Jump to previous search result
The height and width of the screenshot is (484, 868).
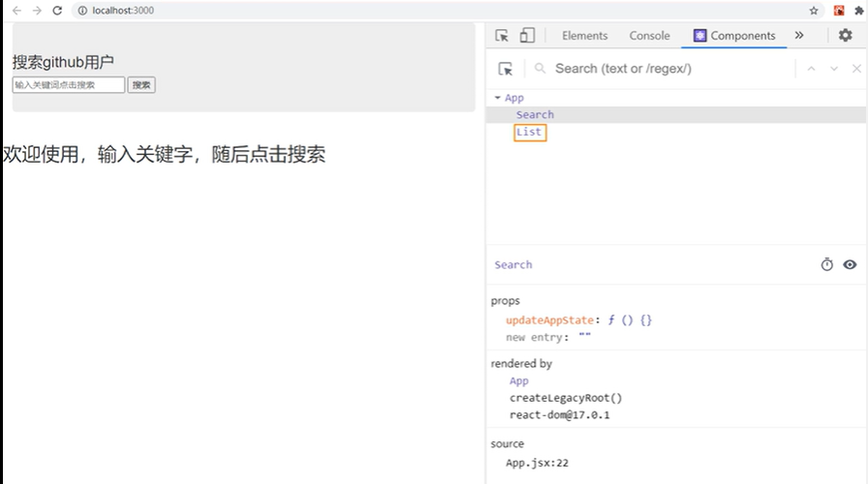tap(811, 69)
